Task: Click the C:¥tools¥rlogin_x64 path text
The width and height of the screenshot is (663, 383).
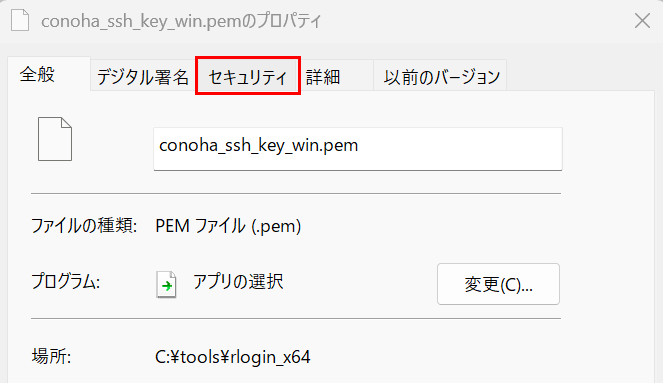Action: [233, 357]
